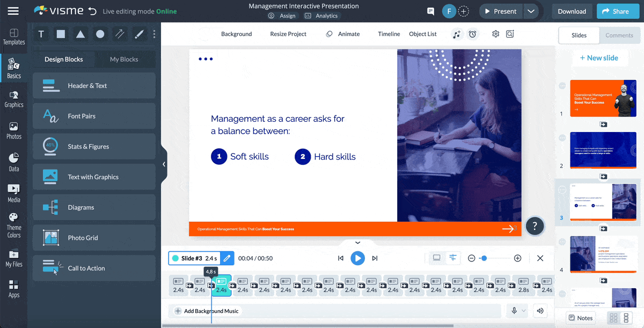Viewport: 644px width, 328px height.
Task: Switch to the My Blocks tab
Action: [125, 59]
